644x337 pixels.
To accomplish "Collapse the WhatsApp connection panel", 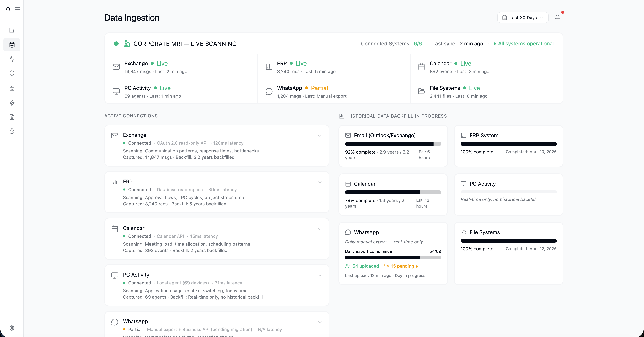I will coord(320,322).
